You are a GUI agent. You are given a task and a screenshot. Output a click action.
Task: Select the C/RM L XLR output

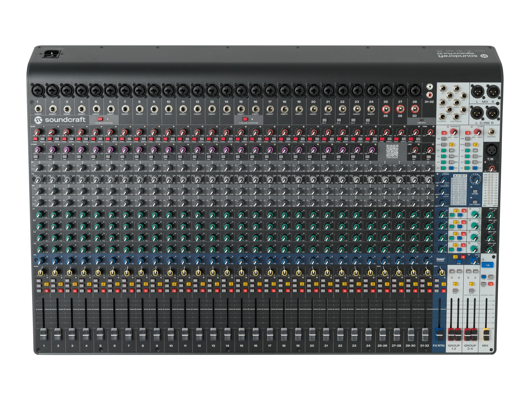[x=477, y=113]
